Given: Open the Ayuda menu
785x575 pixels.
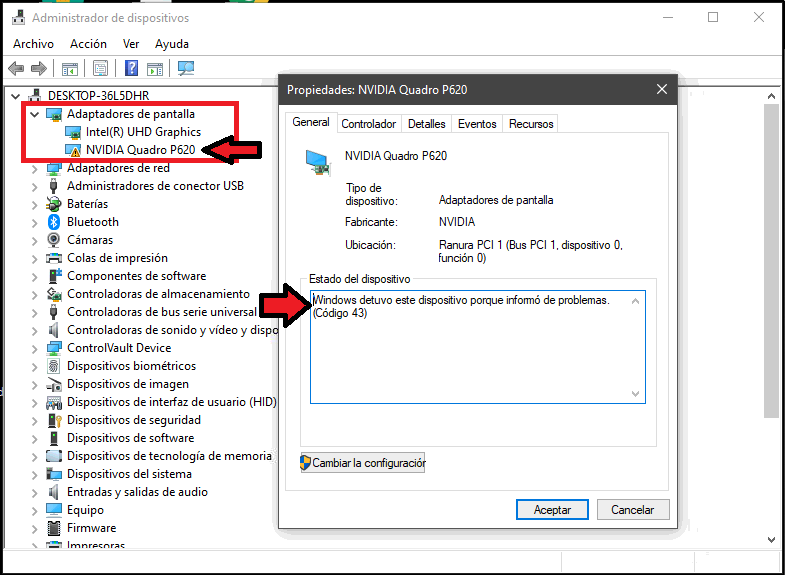Looking at the screenshot, I should (172, 44).
